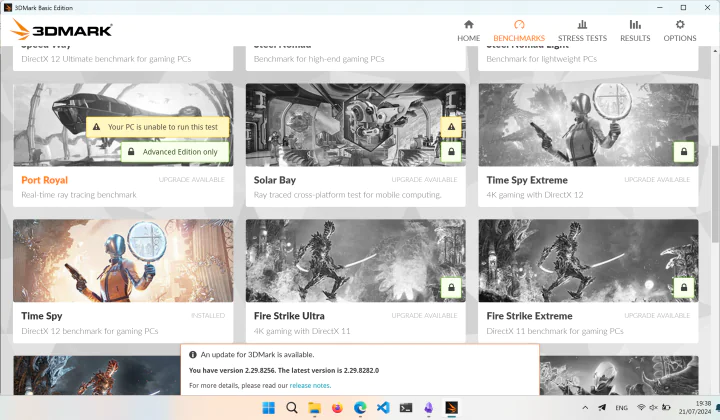Launch Microsoft Edge from taskbar

pos(360,408)
